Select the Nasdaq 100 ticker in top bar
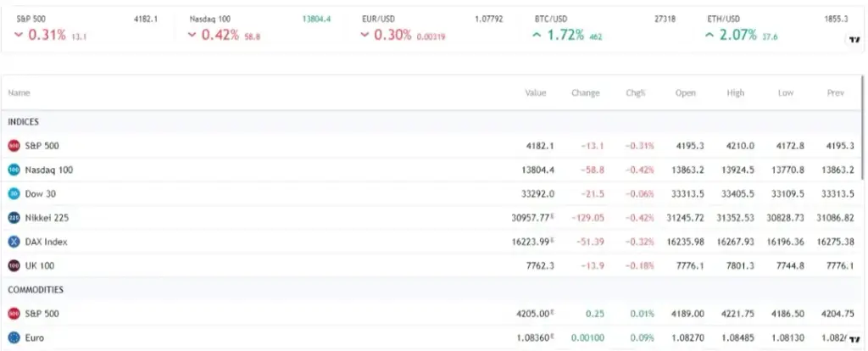 259,27
